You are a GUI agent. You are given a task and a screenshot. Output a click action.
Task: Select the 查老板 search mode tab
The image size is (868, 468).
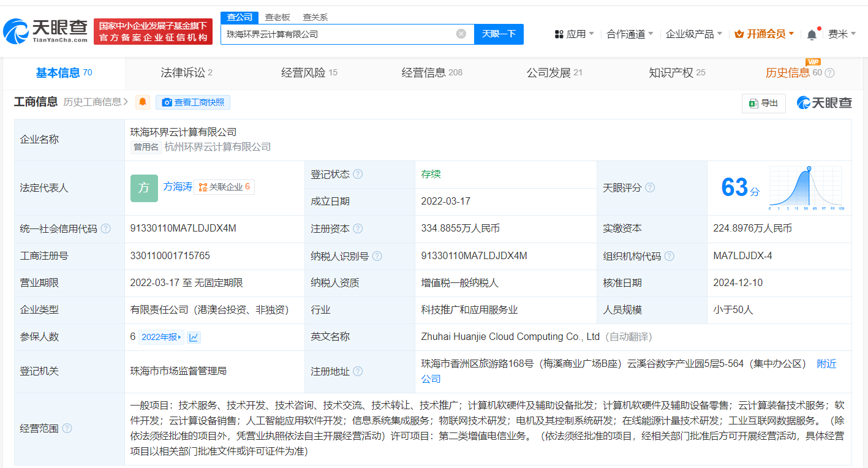click(x=277, y=17)
